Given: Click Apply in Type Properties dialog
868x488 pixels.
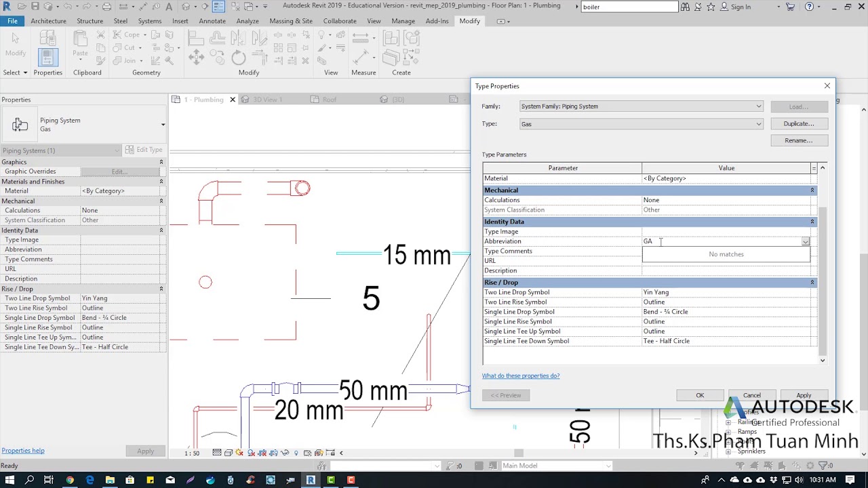Looking at the screenshot, I should click(804, 396).
